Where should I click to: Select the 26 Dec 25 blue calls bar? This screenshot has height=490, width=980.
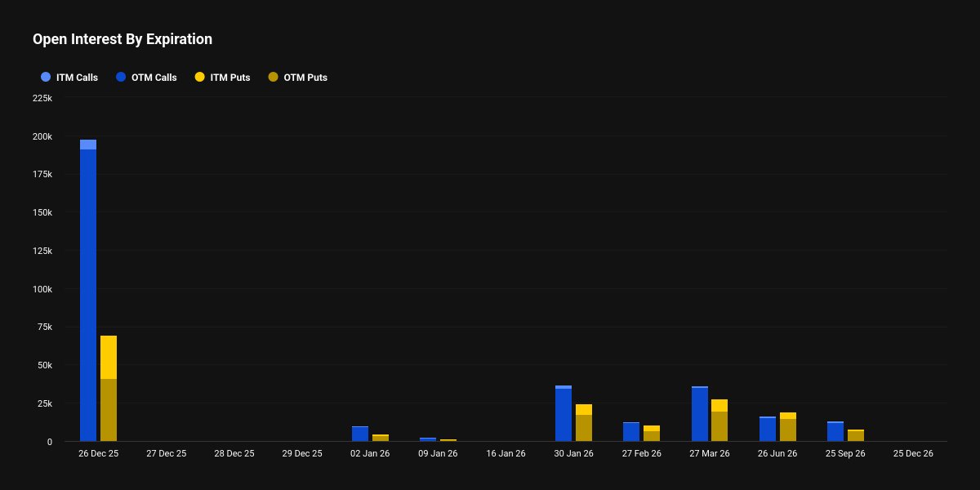[x=88, y=291]
